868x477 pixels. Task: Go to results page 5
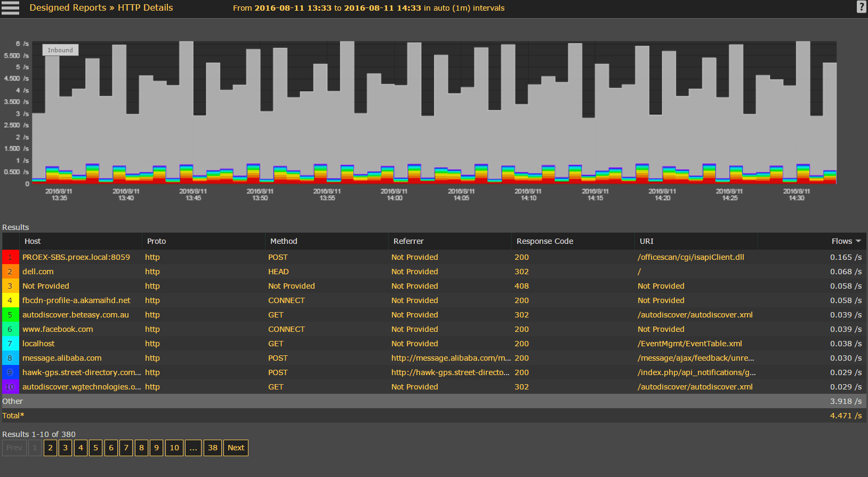95,448
